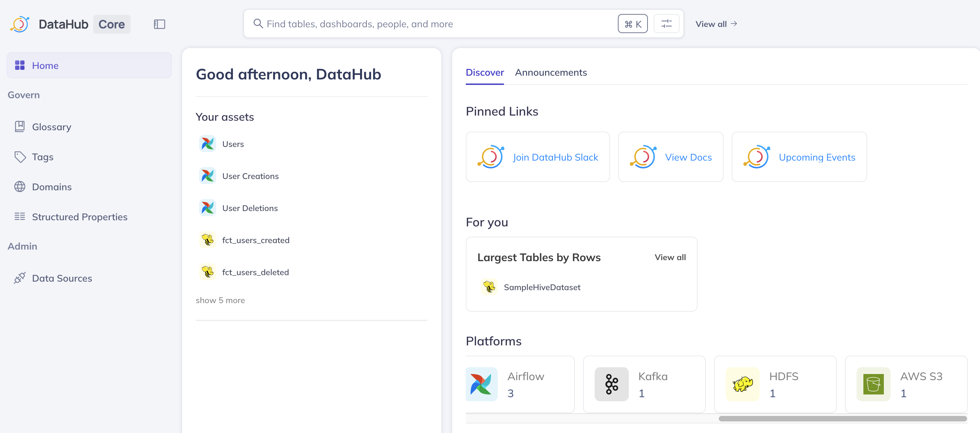Go to Domains globe item
This screenshot has width=980, height=433.
51,187
